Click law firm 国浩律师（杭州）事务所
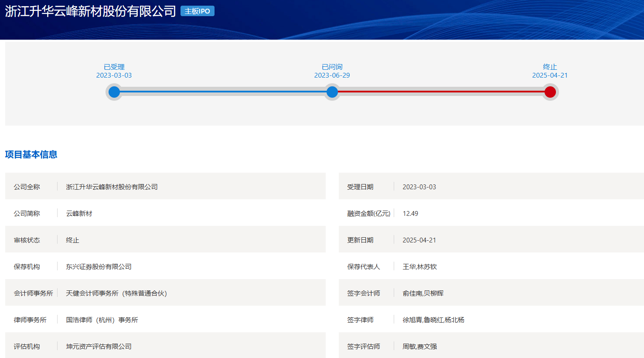This screenshot has width=644, height=358. click(102, 320)
